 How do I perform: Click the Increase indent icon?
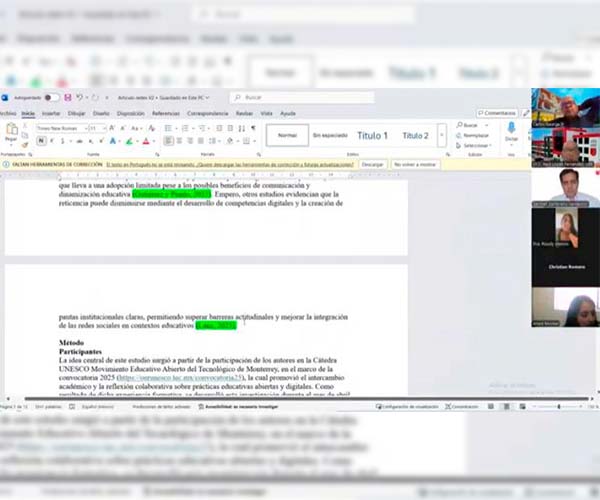coord(230,129)
